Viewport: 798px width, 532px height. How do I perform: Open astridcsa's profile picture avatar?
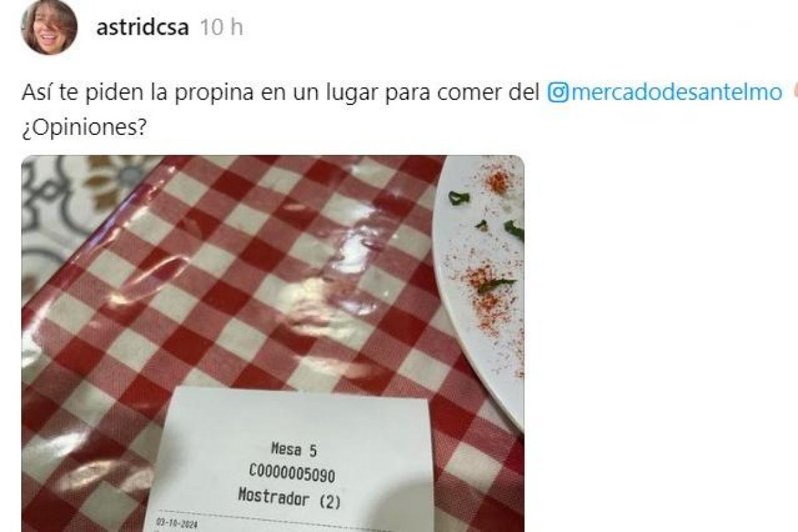49,27
